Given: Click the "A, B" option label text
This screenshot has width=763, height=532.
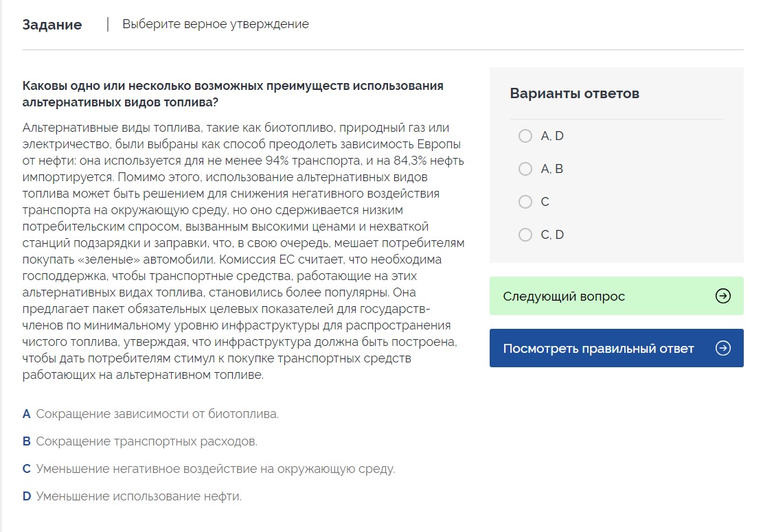Looking at the screenshot, I should 552,169.
